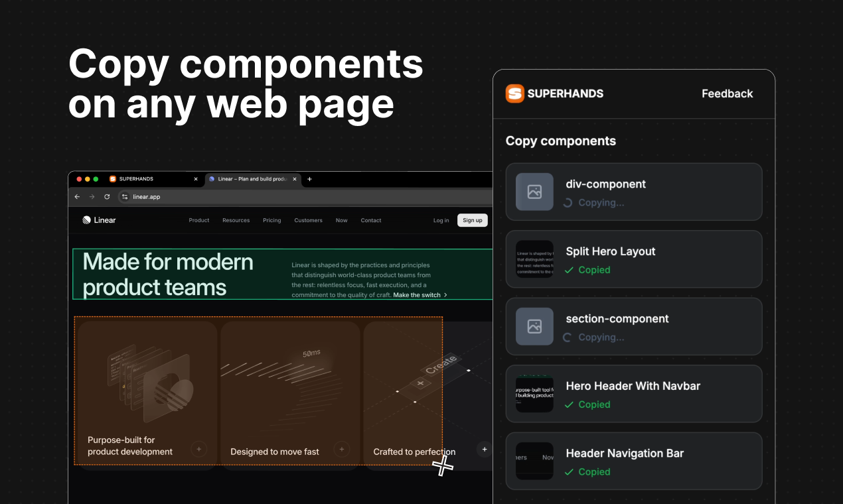
Task: Focus the linear.app address bar
Action: 305,197
